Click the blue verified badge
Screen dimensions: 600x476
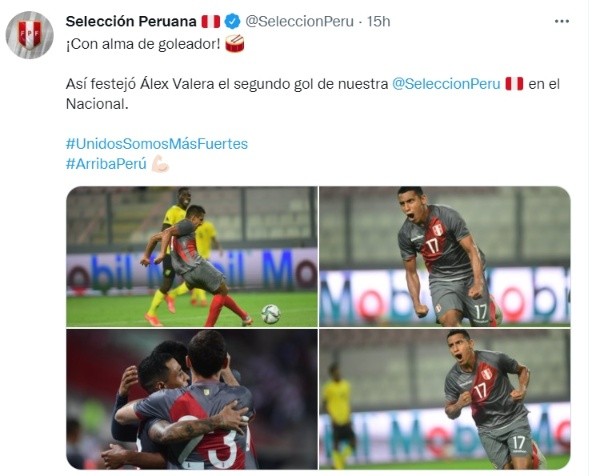point(232,21)
